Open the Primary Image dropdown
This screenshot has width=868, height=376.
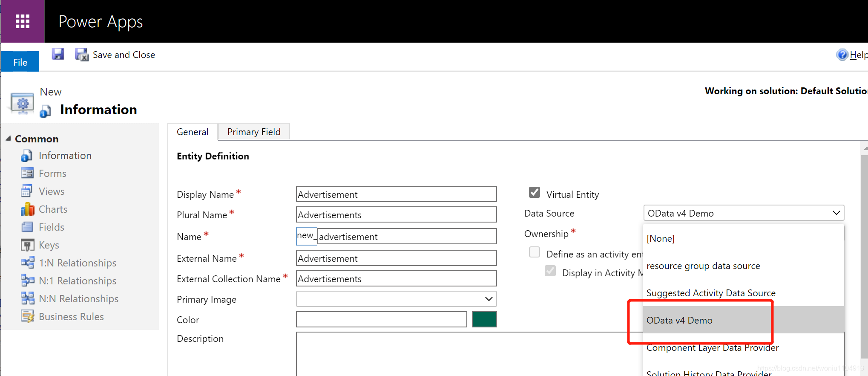396,299
